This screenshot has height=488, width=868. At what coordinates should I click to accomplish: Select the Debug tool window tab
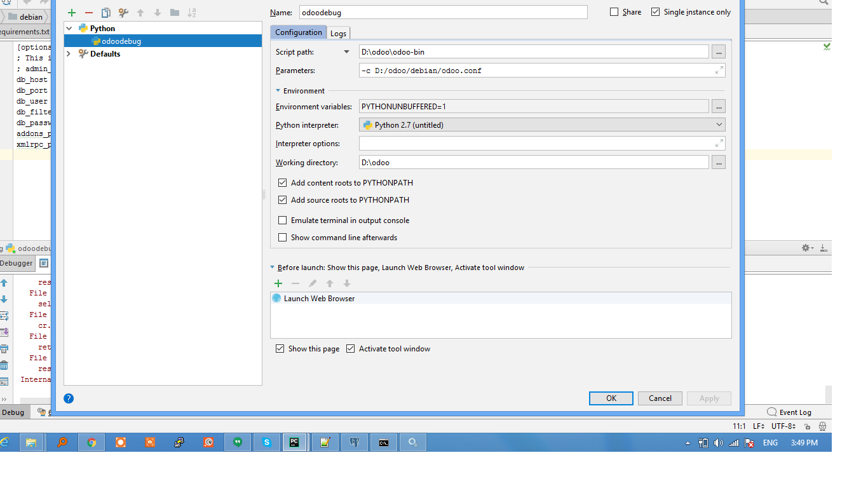click(13, 412)
